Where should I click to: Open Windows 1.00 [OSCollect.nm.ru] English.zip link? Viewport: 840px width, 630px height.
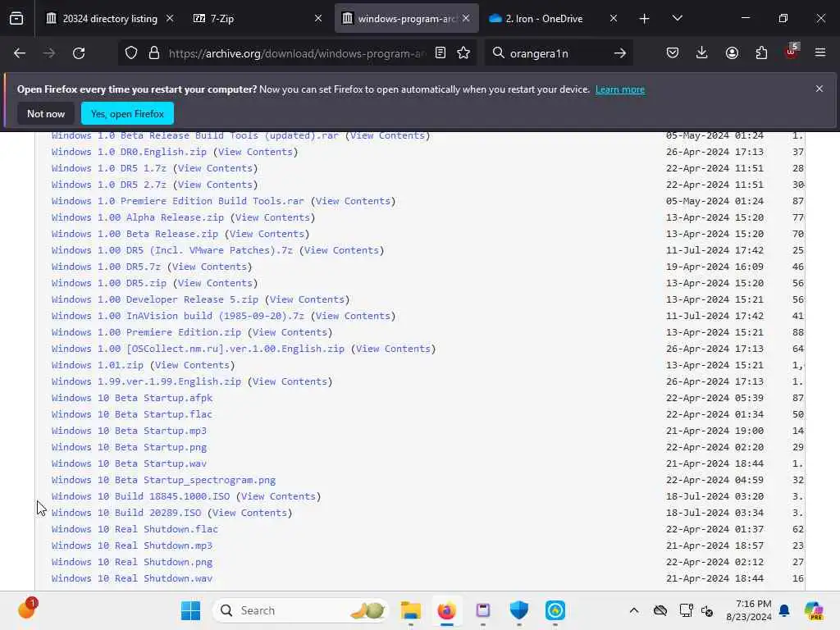tap(199, 349)
